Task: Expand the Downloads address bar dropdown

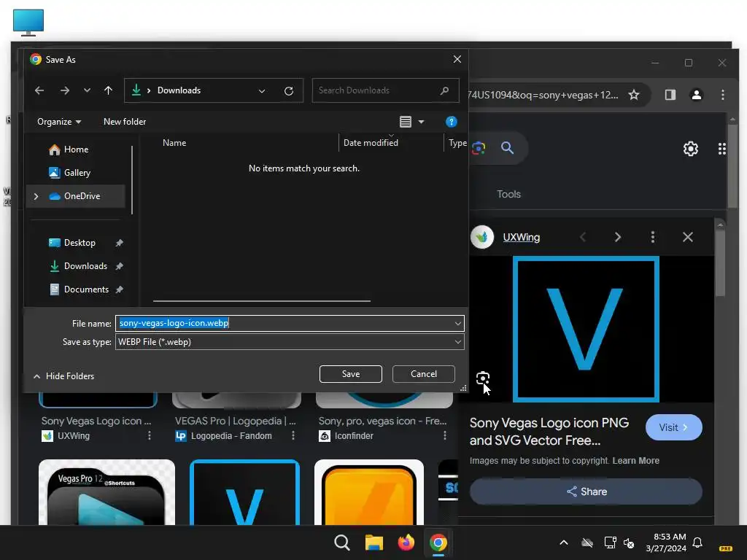Action: tap(262, 91)
